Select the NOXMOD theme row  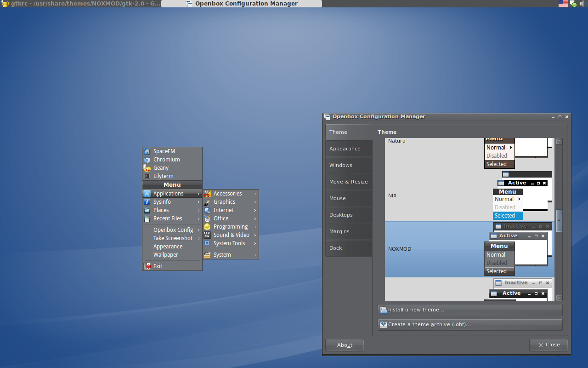[x=469, y=249]
